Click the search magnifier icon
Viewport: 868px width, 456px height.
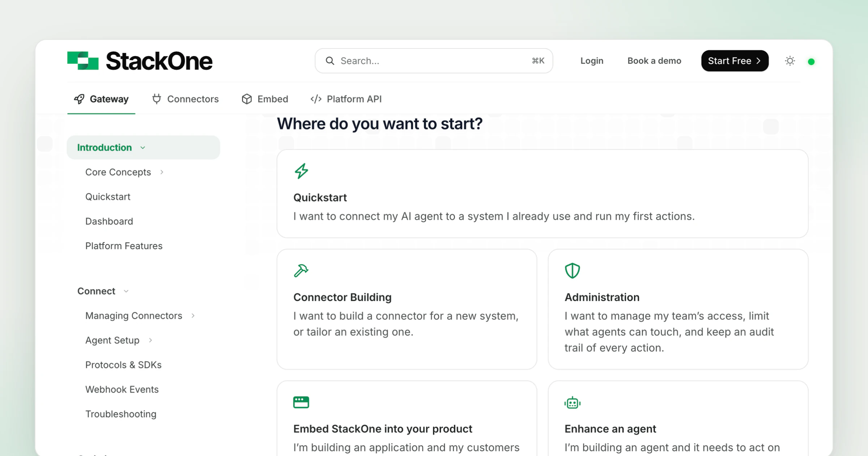(x=330, y=61)
